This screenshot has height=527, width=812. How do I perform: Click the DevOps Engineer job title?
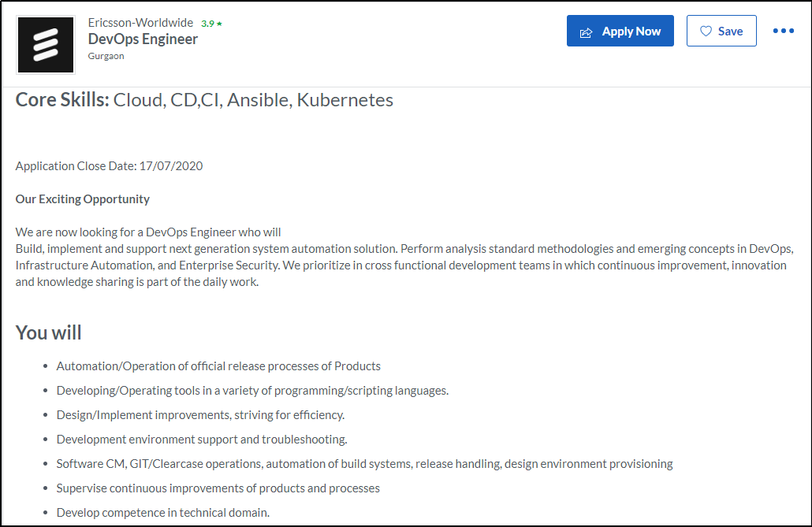tap(143, 39)
